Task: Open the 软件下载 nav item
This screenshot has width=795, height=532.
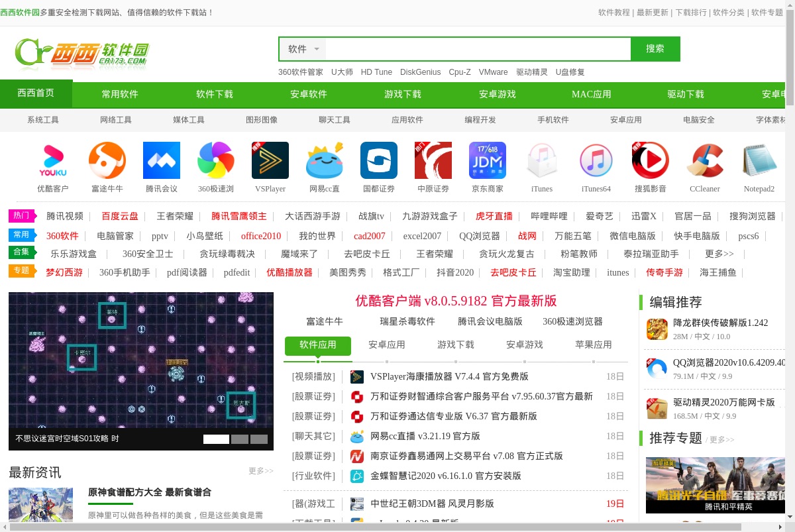Action: (215, 94)
